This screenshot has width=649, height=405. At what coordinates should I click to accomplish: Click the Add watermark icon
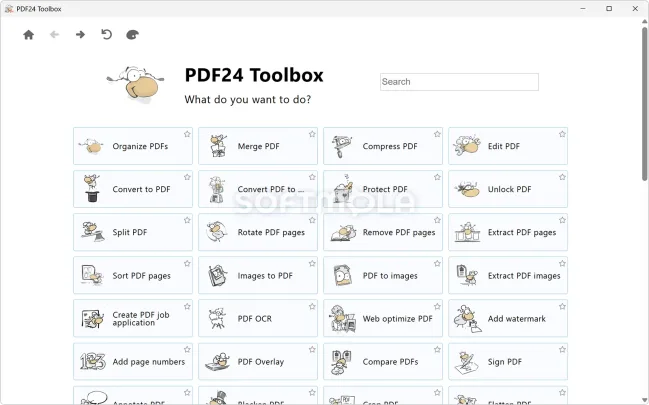[x=468, y=319]
